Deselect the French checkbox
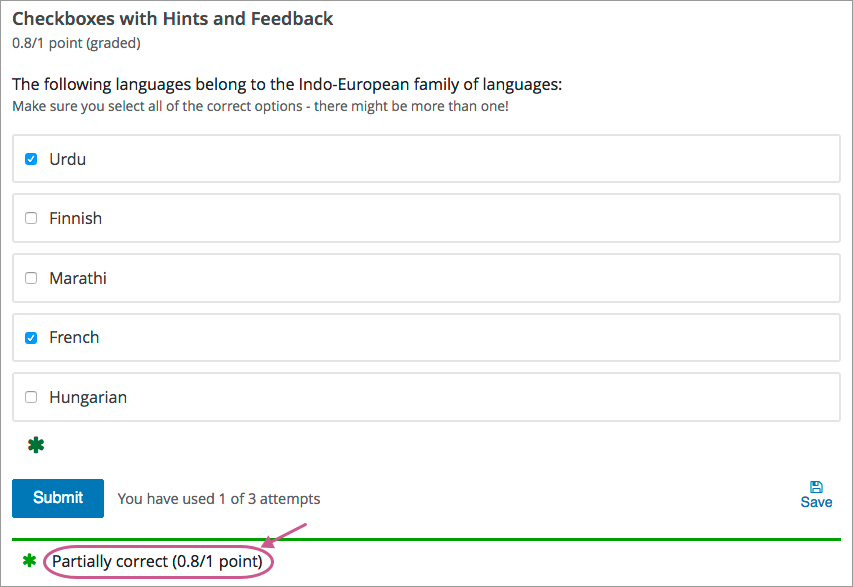This screenshot has width=853, height=587. coord(31,338)
